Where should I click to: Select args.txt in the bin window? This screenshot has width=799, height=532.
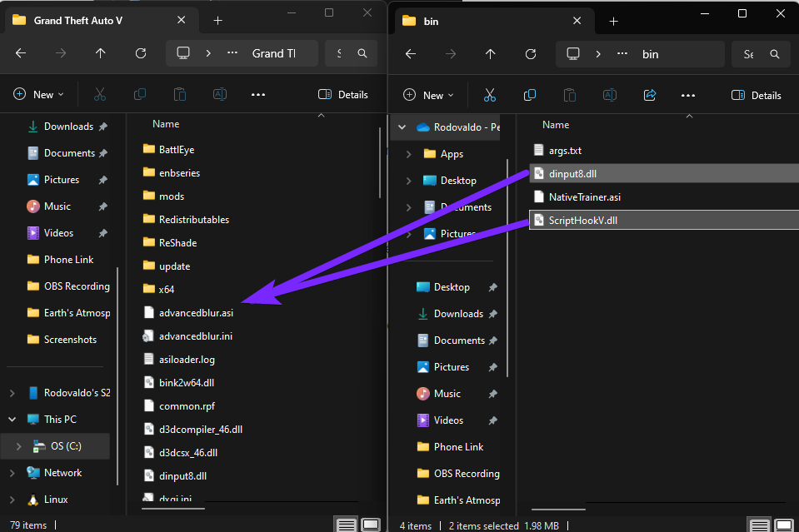coord(557,151)
